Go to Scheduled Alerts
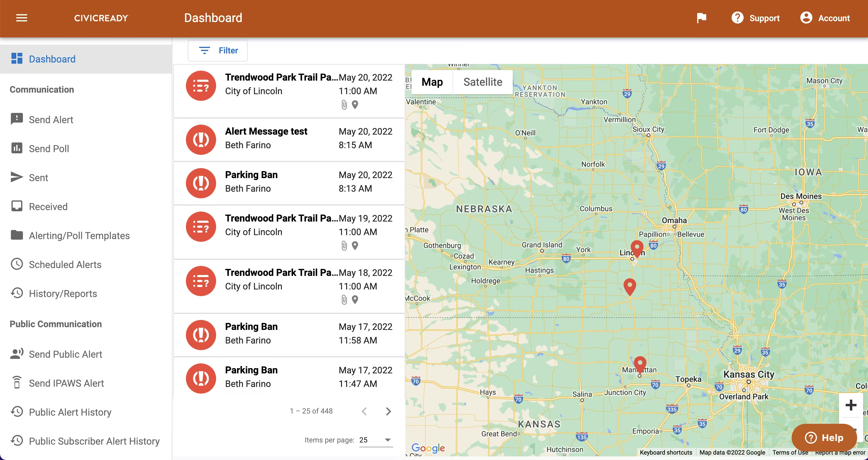Screen dimensions: 868x460 (65, 264)
